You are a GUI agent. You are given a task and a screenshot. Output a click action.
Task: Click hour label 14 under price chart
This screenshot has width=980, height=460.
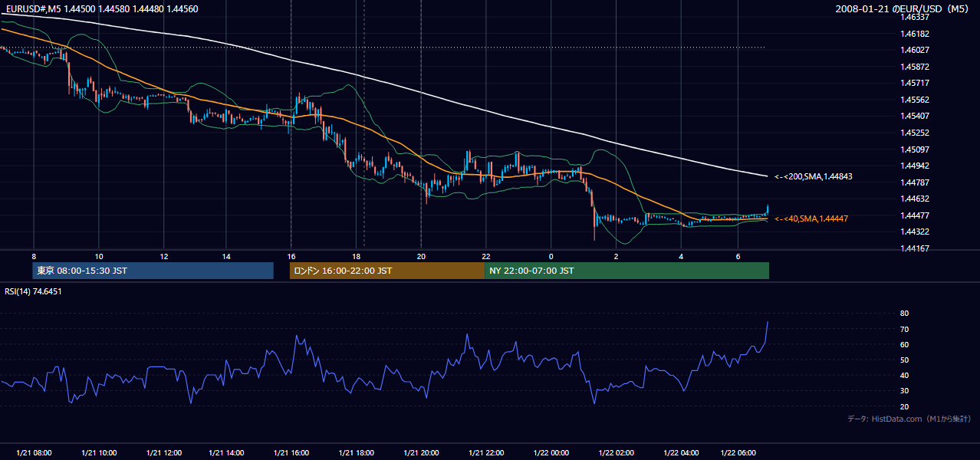coord(228,256)
